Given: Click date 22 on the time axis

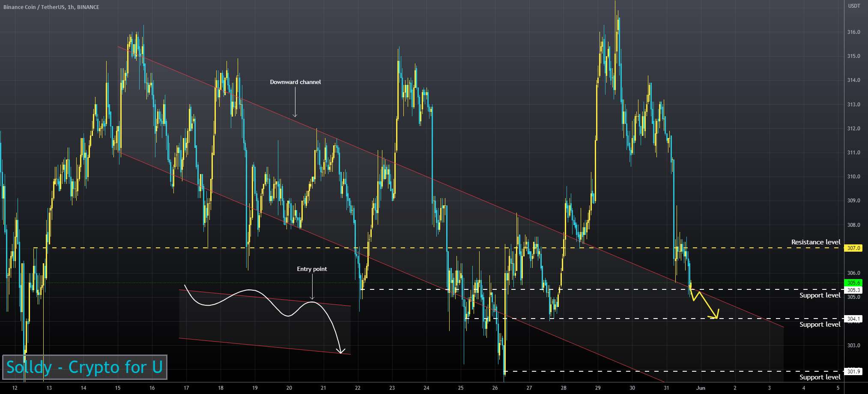Looking at the screenshot, I should click(x=358, y=388).
